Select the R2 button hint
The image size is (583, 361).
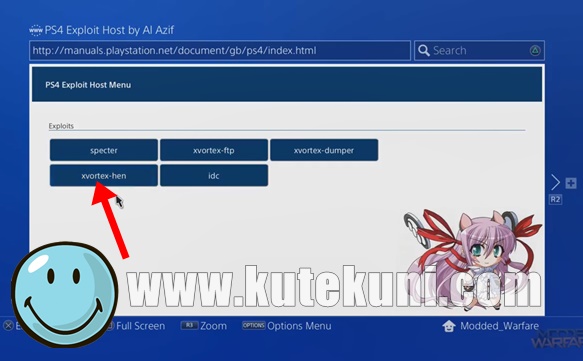555,200
